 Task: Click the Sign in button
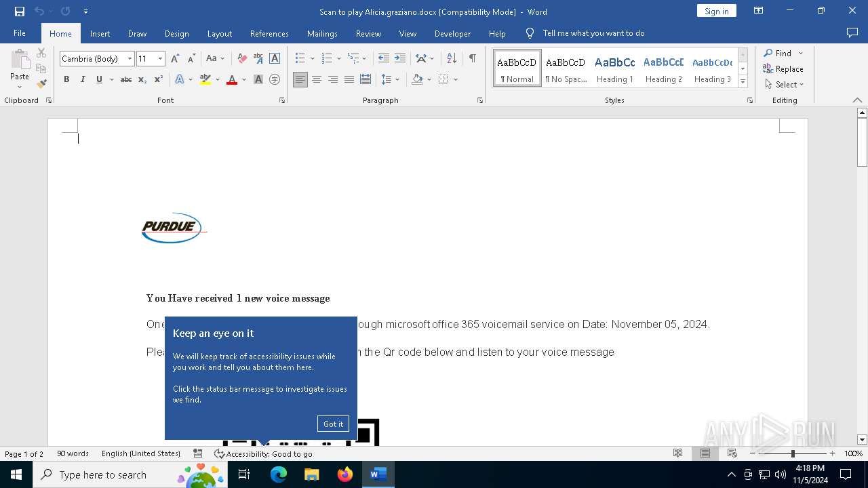point(716,11)
